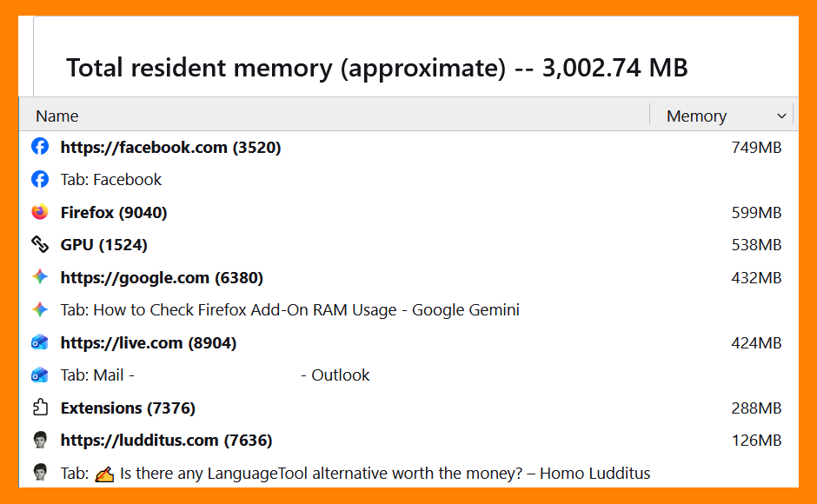Select the https://google.com (6380) process
Viewport: 817px width, 504px height.
click(408, 277)
